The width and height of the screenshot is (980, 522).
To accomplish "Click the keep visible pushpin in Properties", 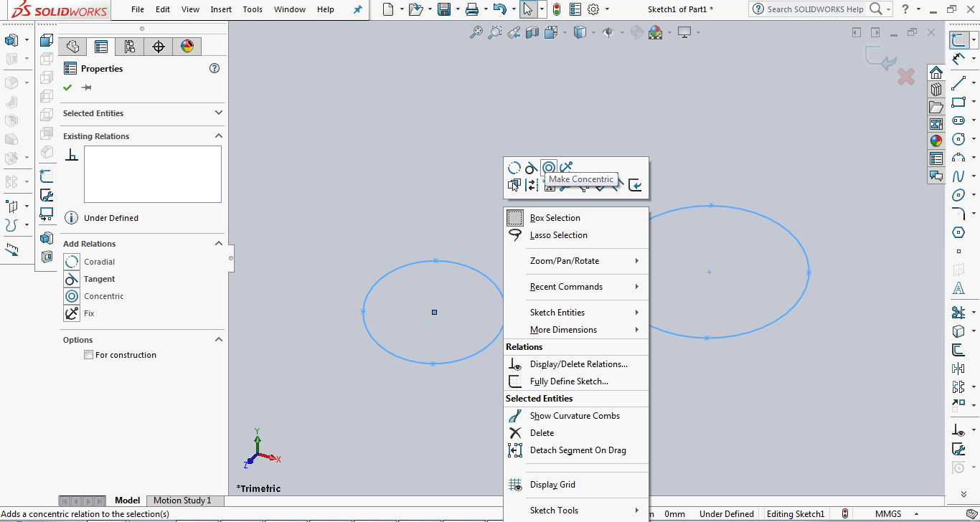I will click(x=87, y=87).
